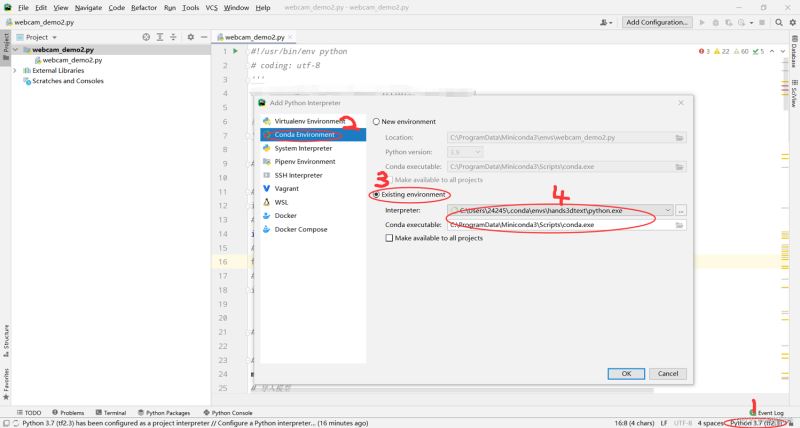Click the select opened file locate icon
Screen dimensions: 800x428
146,37
